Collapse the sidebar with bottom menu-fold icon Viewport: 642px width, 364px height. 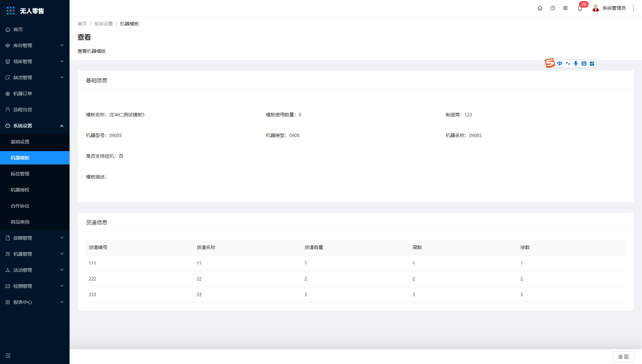pos(8,356)
